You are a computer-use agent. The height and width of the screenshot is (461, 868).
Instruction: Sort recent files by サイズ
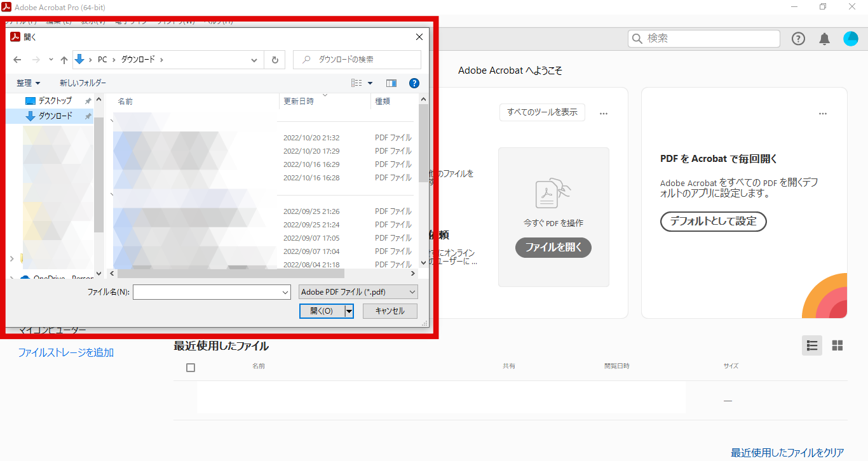point(730,366)
